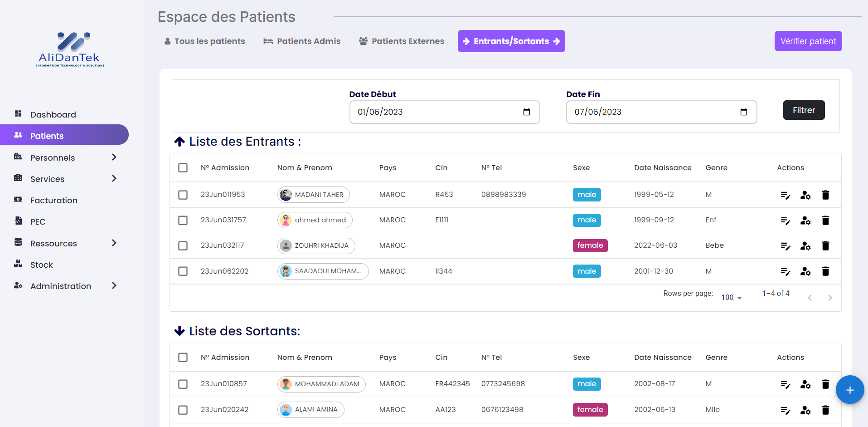Select the checkbox for admission 23Jun062202
Image resolution: width=868 pixels, height=427 pixels.
click(183, 271)
